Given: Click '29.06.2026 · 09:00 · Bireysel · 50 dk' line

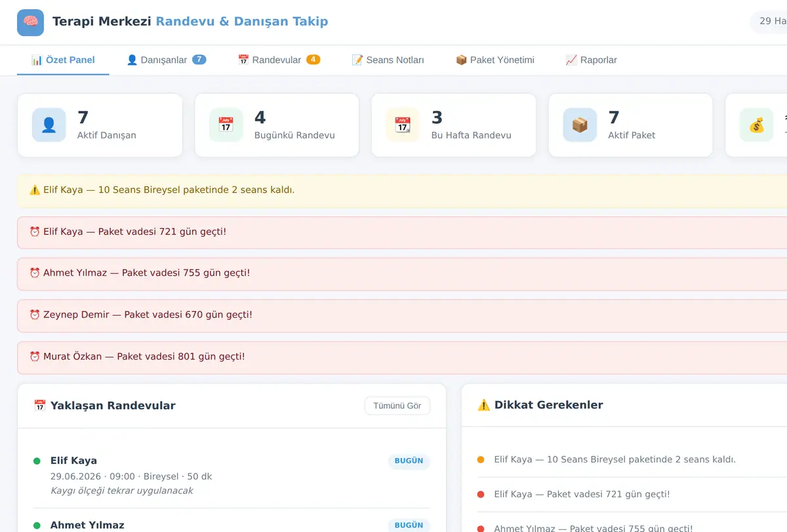Looking at the screenshot, I should (131, 477).
